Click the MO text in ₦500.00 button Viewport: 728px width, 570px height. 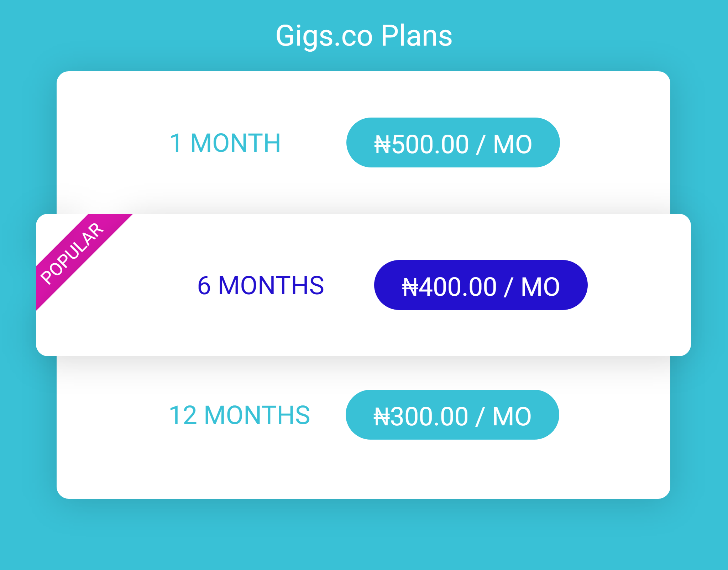click(x=513, y=145)
